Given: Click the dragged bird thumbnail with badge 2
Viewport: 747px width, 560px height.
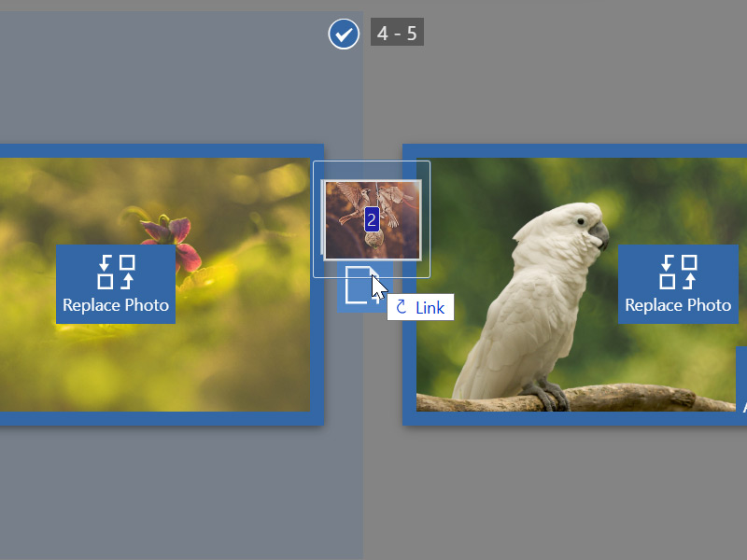Looking at the screenshot, I should tap(372, 220).
